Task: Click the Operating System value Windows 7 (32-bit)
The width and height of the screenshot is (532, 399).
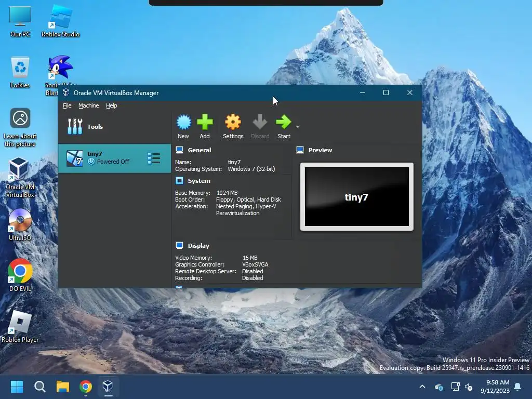Action: pos(251,169)
